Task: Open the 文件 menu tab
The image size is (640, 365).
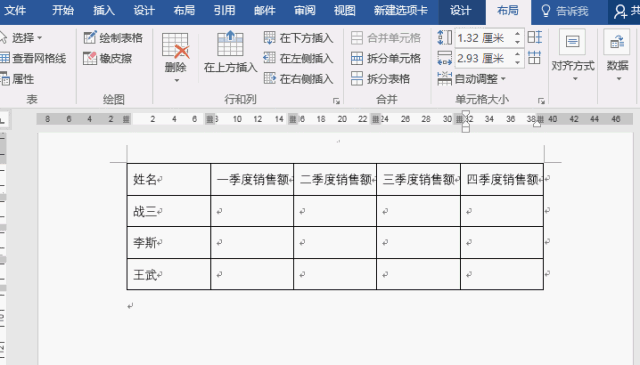Action: point(15,11)
